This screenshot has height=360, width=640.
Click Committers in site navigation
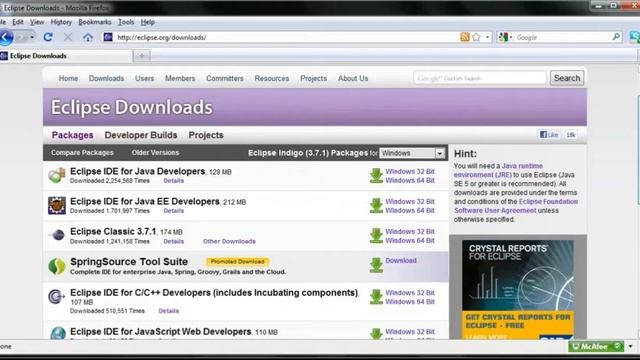225,78
